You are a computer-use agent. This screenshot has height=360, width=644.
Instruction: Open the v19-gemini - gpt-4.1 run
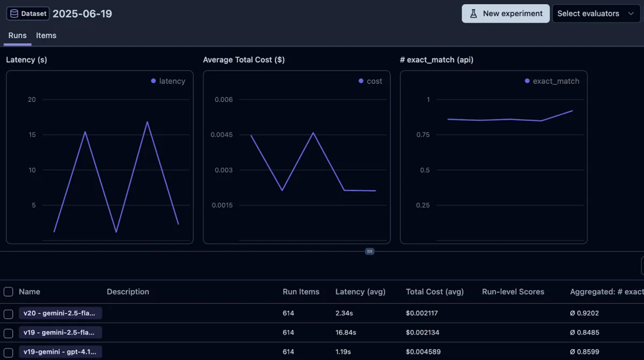pos(60,352)
